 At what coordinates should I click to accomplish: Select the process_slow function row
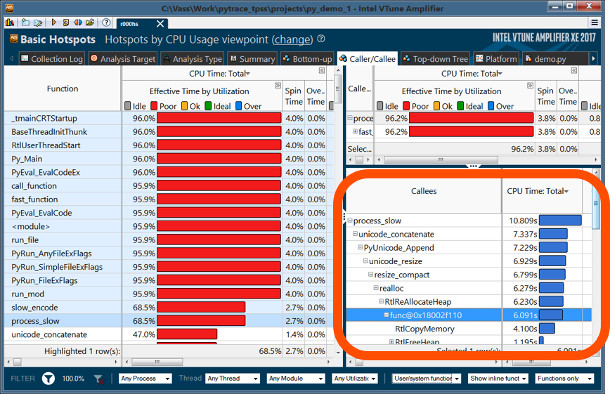click(x=168, y=321)
